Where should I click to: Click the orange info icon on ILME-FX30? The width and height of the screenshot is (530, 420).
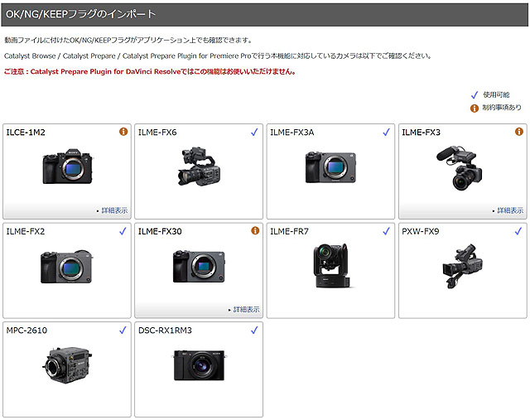pos(255,231)
